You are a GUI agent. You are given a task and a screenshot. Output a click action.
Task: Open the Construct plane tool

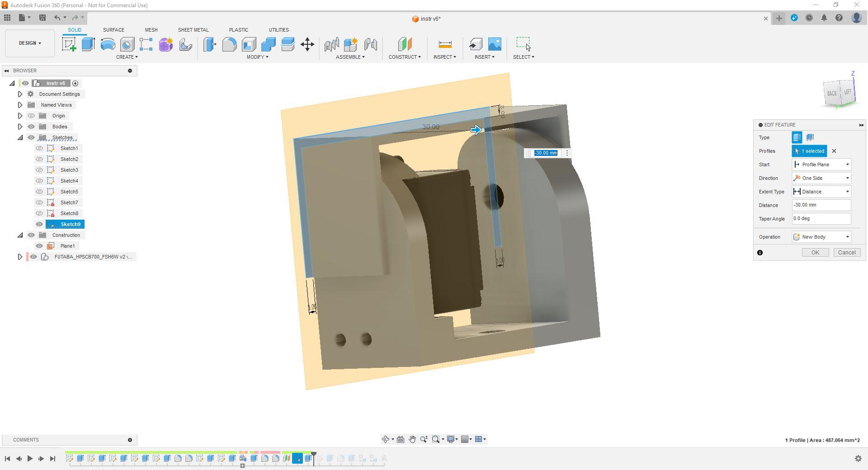(405, 44)
